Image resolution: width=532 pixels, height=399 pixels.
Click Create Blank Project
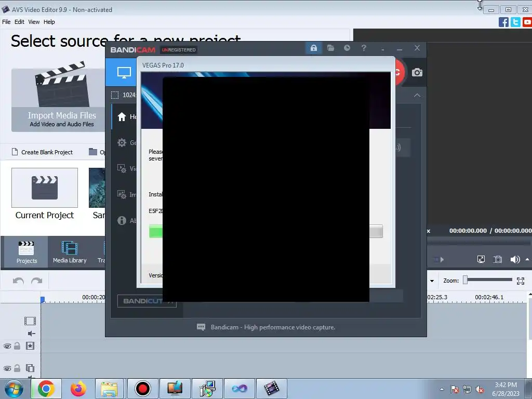coord(43,152)
